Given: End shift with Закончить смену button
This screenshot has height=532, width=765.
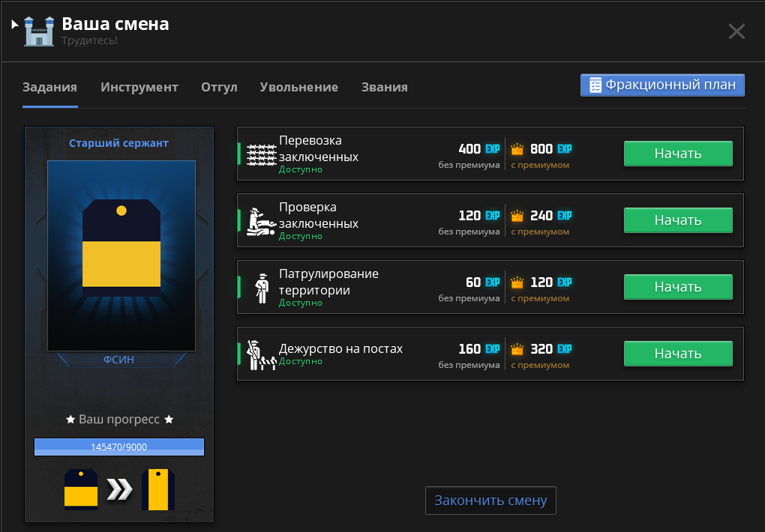Looking at the screenshot, I should coord(490,501).
